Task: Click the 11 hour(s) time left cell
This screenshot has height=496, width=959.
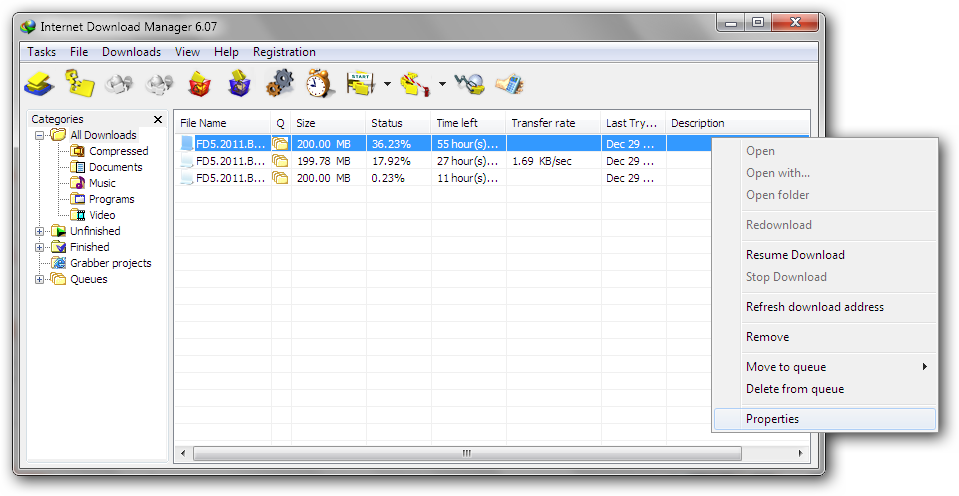Action: (x=468, y=178)
